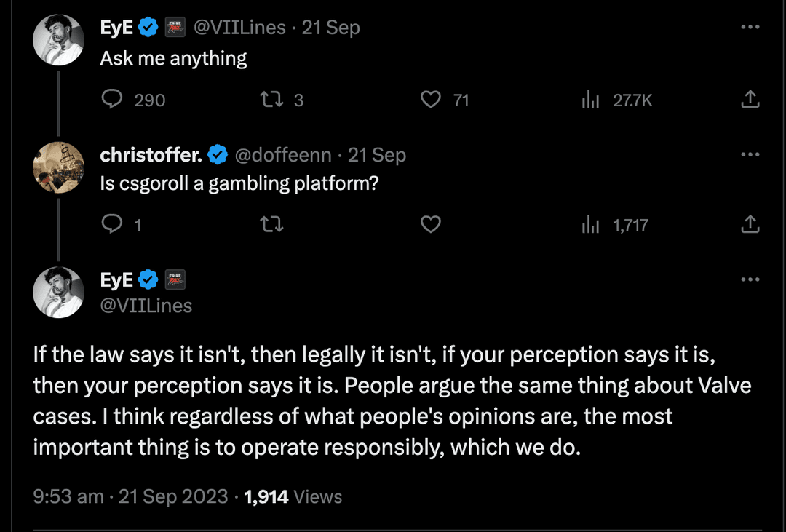
Task: Click the blue verified badge beside christoffer.
Action: 218,155
